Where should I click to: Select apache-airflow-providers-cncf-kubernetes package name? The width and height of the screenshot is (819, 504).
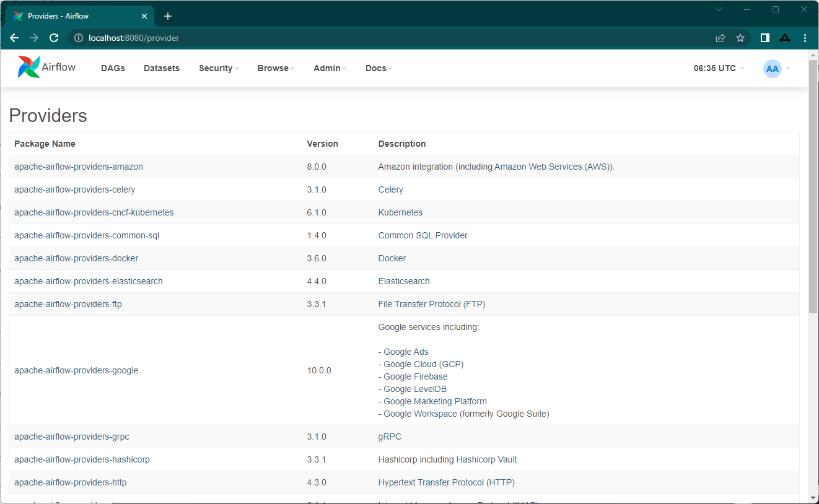94,212
